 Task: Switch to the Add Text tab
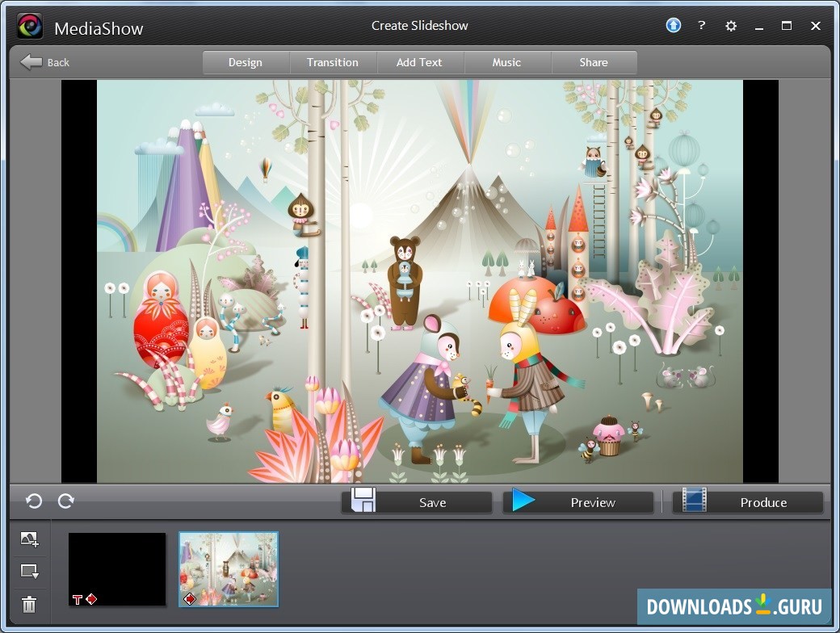coord(420,62)
